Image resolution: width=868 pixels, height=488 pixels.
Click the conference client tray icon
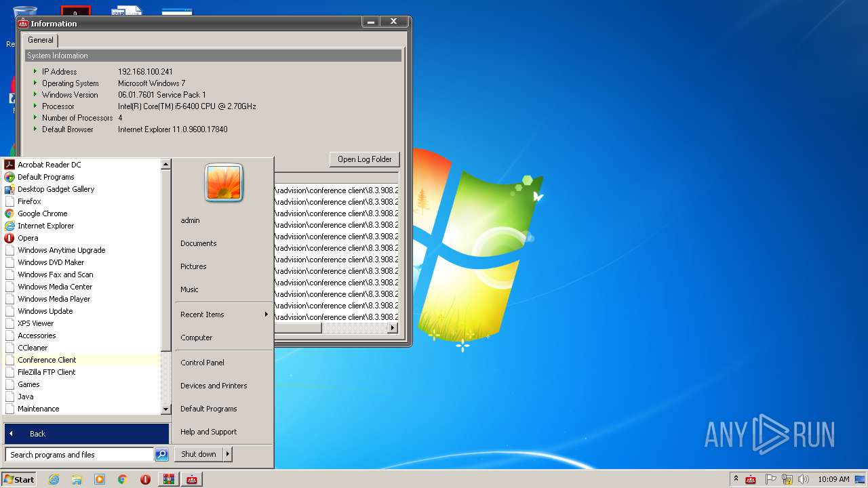[x=751, y=479]
